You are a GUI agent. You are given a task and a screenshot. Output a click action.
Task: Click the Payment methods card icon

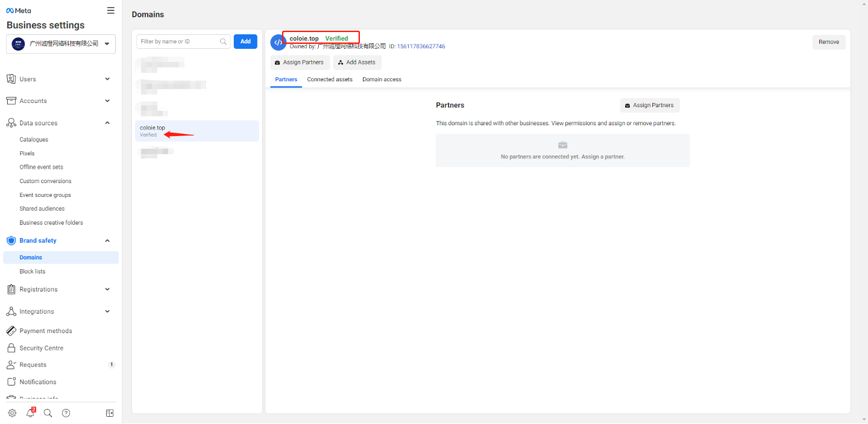tap(11, 331)
